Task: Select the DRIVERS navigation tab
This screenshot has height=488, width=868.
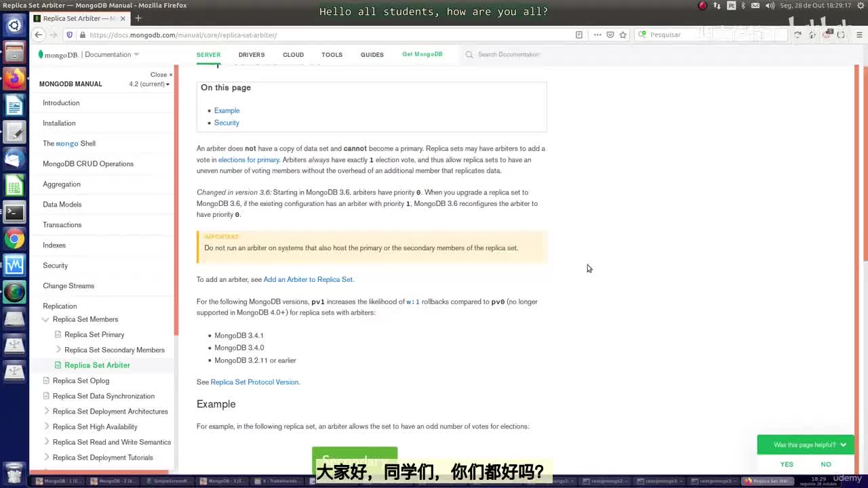Action: pyautogui.click(x=252, y=55)
